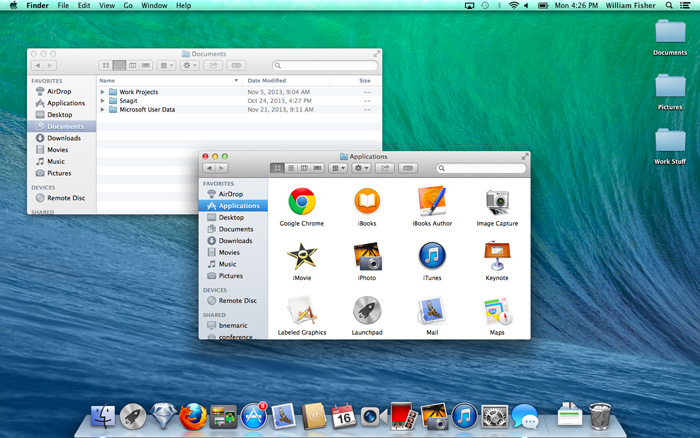Open the Trash in the Dock

pyautogui.click(x=600, y=416)
